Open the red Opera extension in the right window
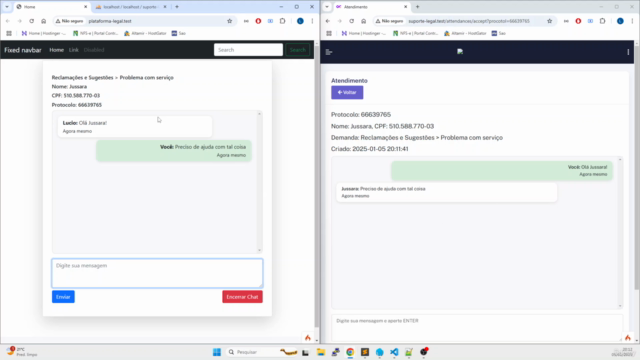This screenshot has height=360, width=640. (x=578, y=21)
